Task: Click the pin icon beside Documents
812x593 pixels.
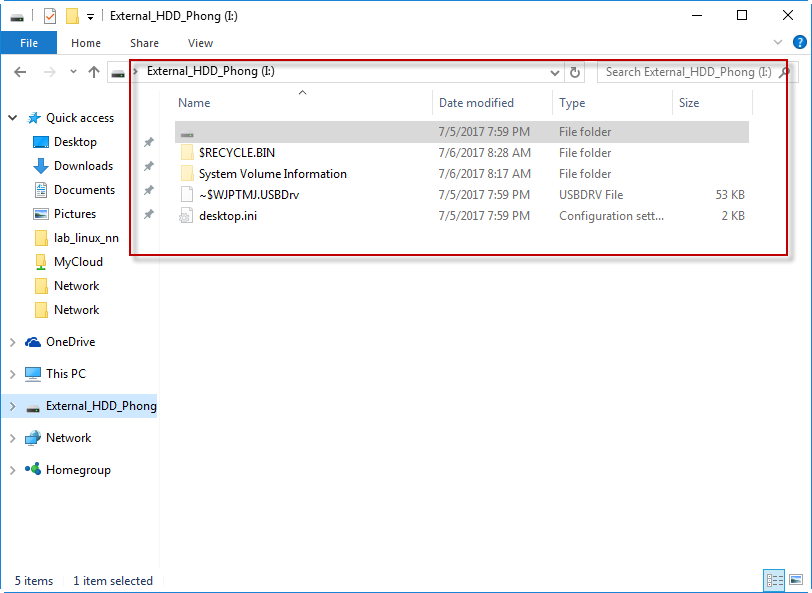Action: coord(149,190)
